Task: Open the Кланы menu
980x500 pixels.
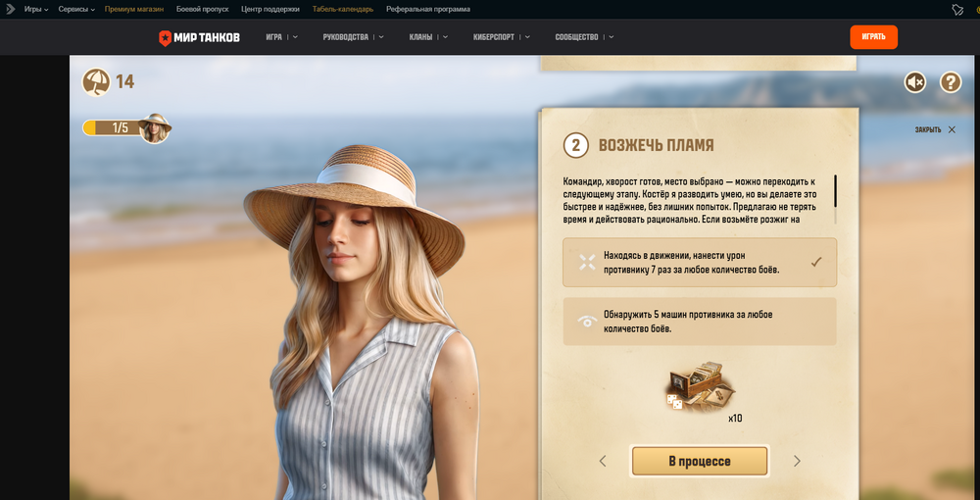Action: [420, 37]
